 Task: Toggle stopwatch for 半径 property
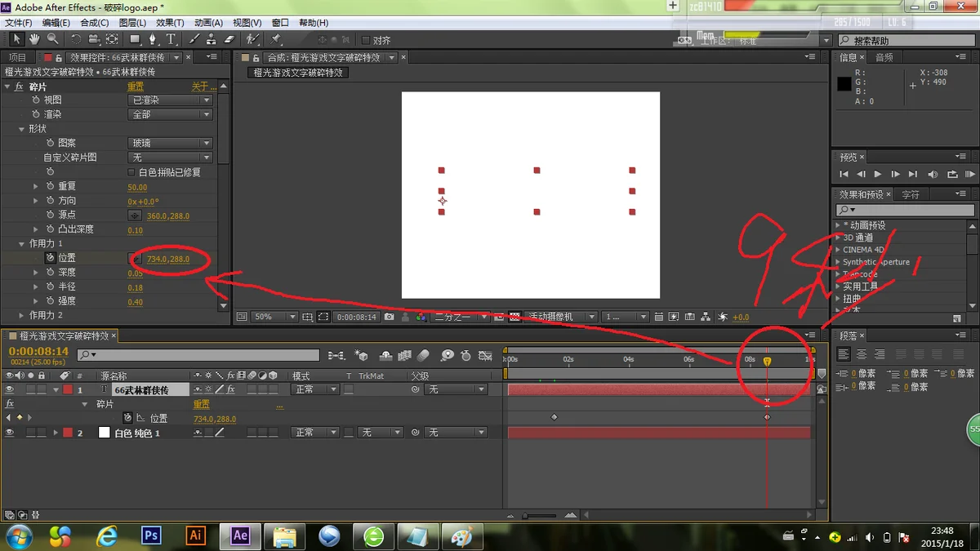click(x=49, y=287)
